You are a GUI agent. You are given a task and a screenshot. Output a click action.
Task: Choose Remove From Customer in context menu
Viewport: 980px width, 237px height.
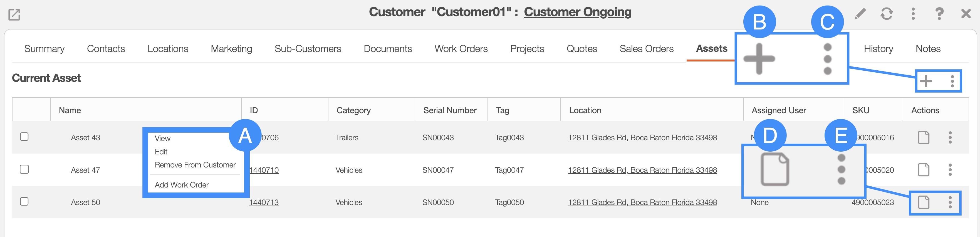tap(195, 165)
